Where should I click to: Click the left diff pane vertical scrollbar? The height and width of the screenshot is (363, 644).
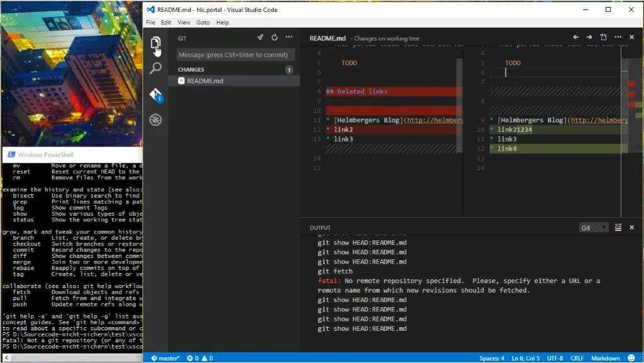point(459,104)
